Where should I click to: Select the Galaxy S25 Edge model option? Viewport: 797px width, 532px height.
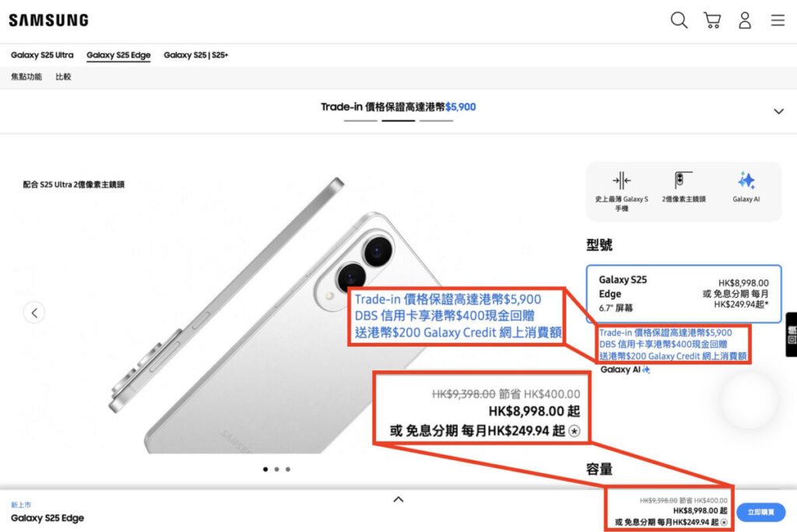[683, 294]
